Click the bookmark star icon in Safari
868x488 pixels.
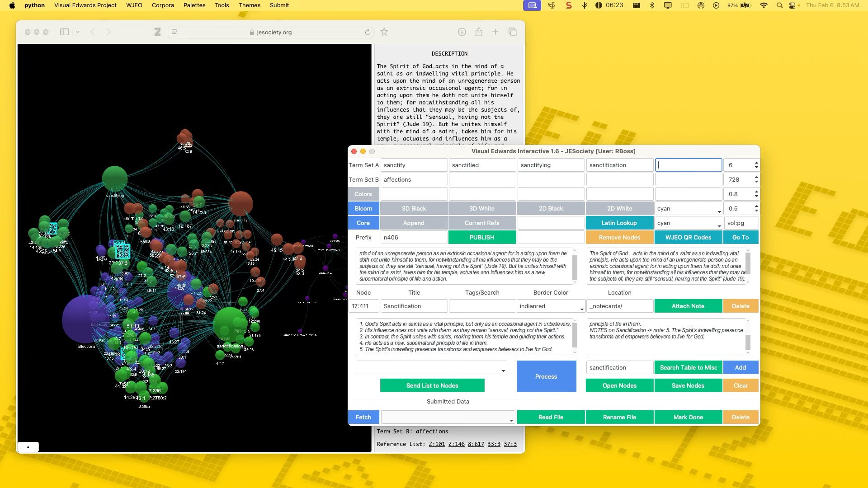(384, 32)
